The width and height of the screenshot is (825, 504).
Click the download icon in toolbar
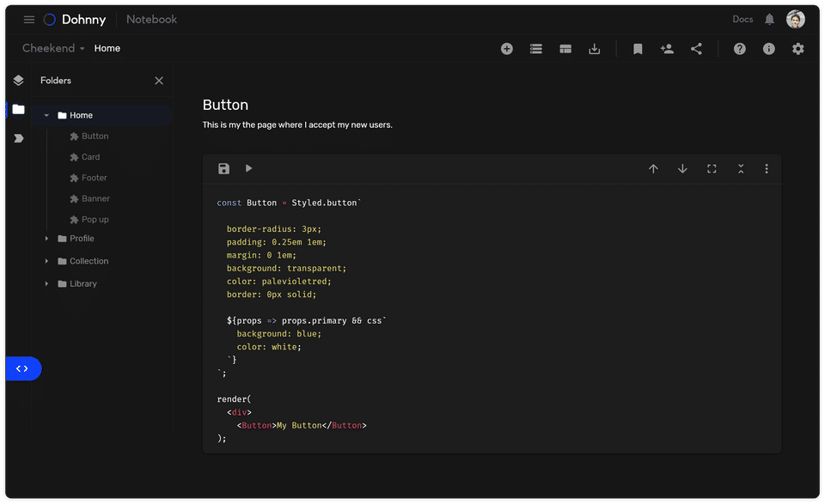coord(595,49)
